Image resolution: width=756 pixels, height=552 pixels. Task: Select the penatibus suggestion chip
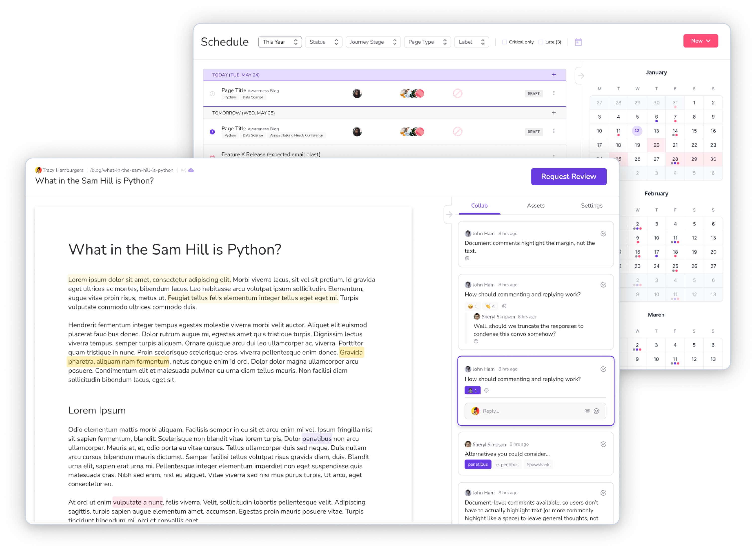click(477, 464)
